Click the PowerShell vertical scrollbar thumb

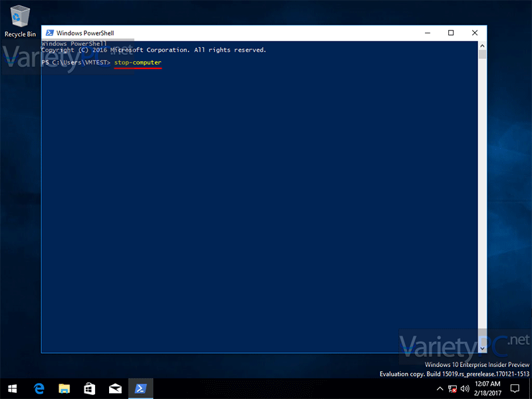(482, 55)
